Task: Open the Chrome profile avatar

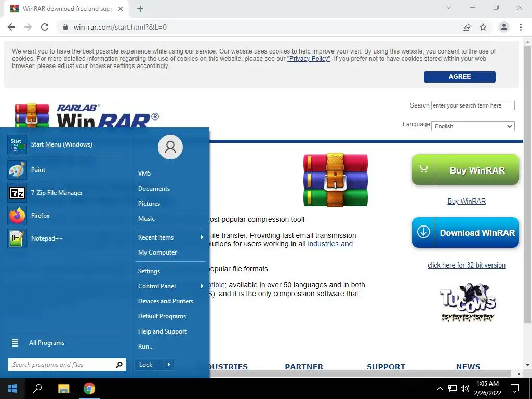Action: point(504,27)
